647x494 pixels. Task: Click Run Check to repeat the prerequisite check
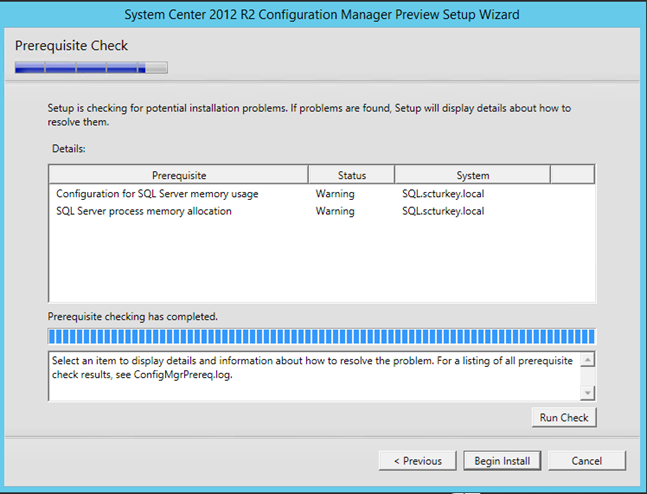(x=564, y=418)
